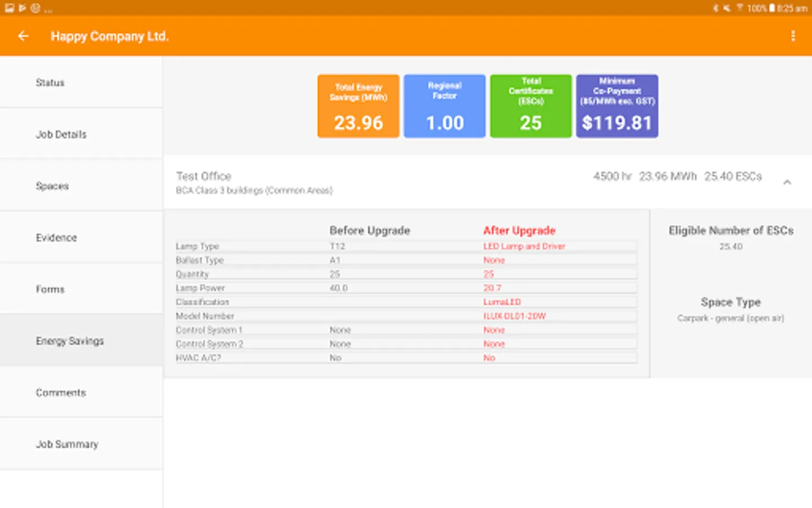Click the Space Type heading

pyautogui.click(x=731, y=302)
